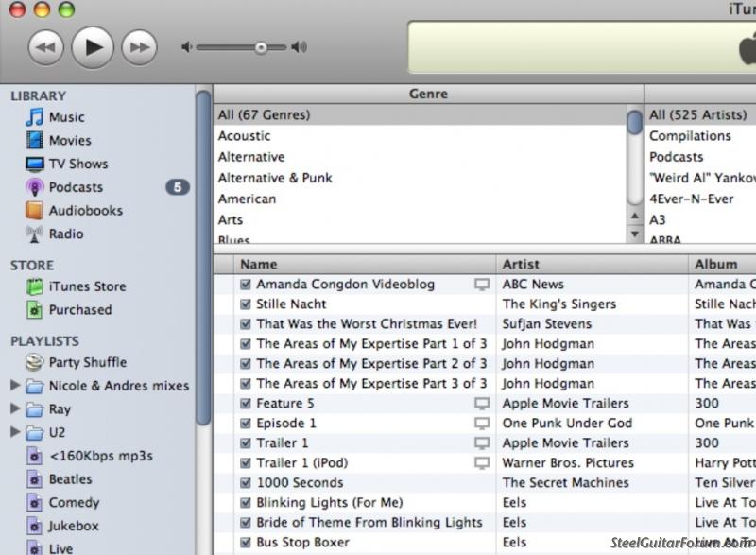Uncheck the 1000 Seconds checkbox
756x555 pixels.
246,483
